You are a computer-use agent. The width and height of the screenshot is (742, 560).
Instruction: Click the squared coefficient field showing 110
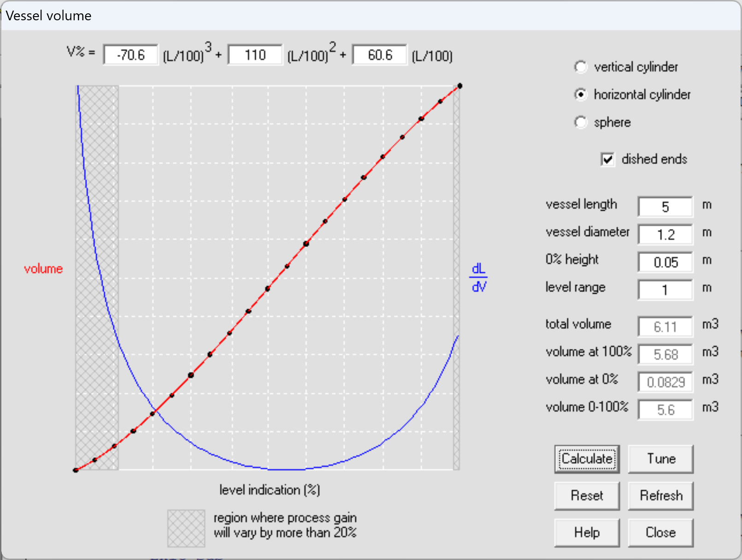[x=255, y=55]
